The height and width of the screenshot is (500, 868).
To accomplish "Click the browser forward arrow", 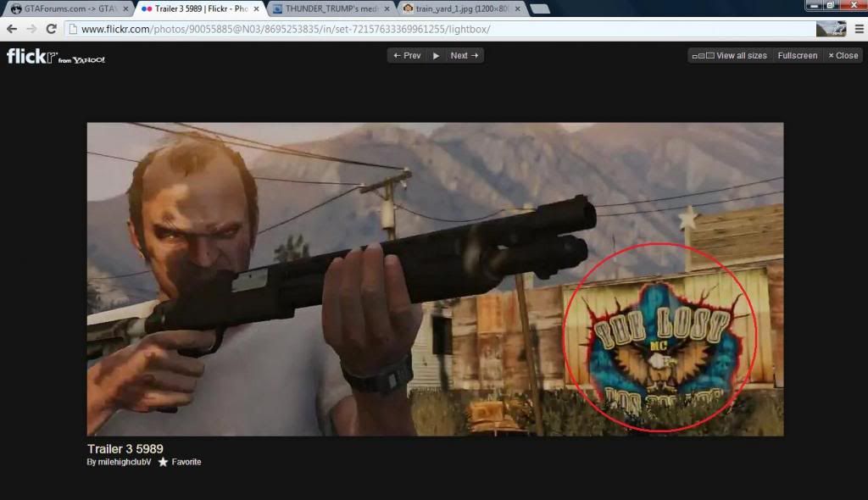I will click(31, 29).
